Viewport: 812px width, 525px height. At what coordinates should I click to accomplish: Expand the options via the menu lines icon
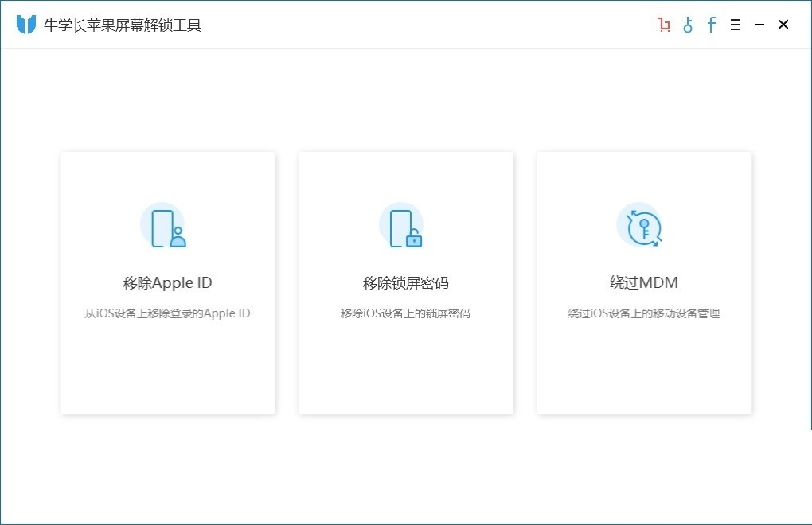[x=735, y=25]
